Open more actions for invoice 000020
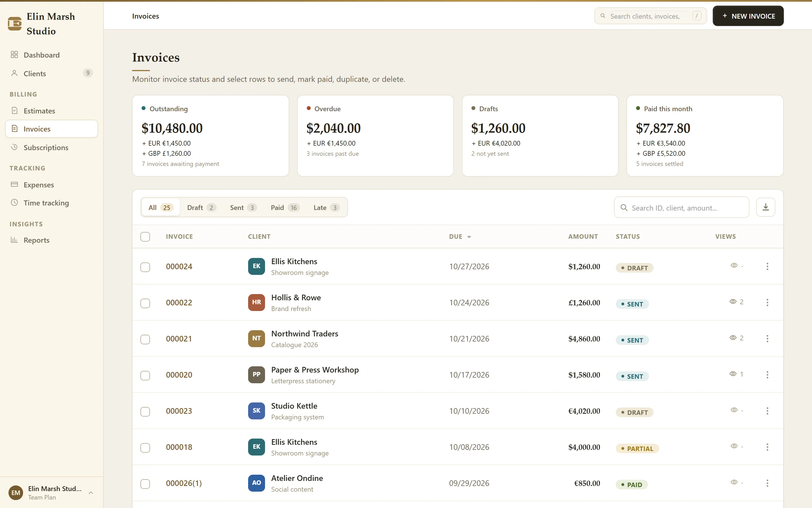The width and height of the screenshot is (812, 508). [767, 375]
